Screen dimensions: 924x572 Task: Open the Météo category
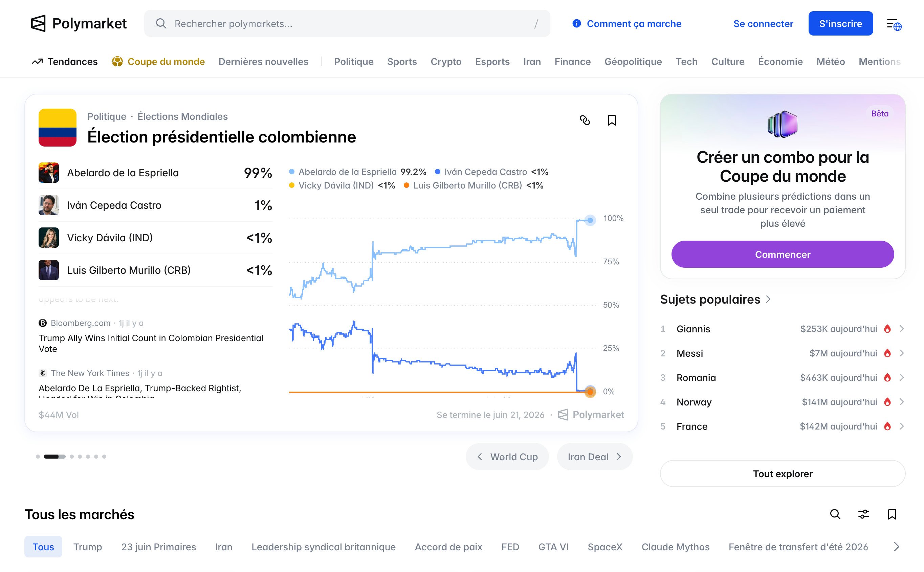830,62
